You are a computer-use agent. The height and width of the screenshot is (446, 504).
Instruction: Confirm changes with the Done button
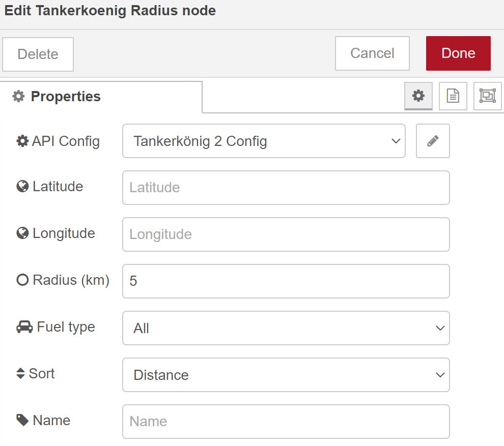[x=458, y=53]
